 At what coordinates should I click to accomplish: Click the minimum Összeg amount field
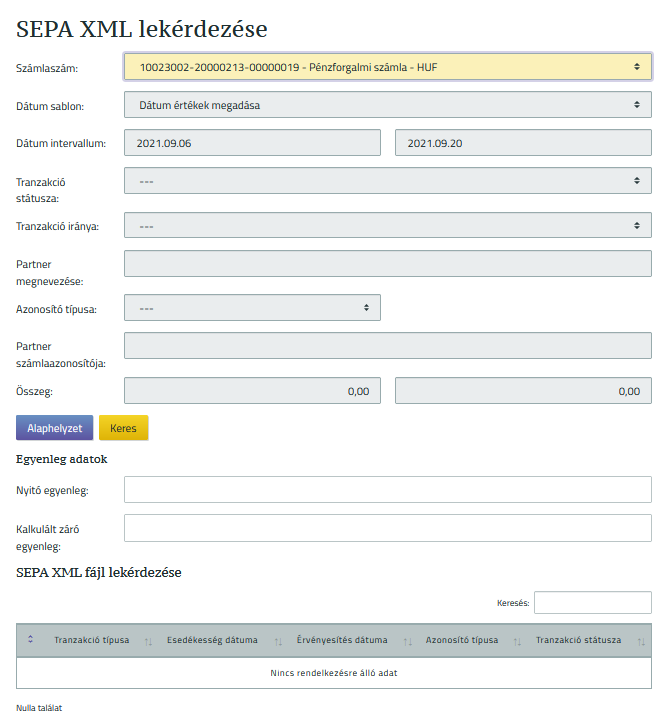pyautogui.click(x=252, y=391)
